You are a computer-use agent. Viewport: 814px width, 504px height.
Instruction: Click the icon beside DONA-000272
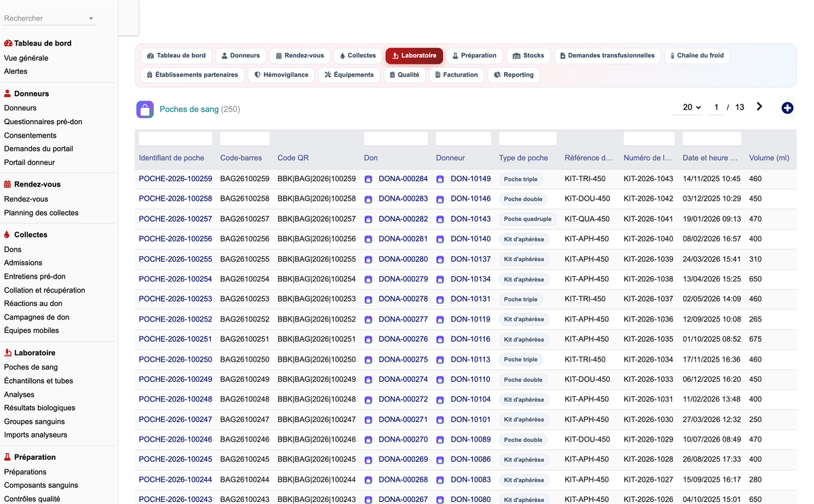tap(368, 400)
